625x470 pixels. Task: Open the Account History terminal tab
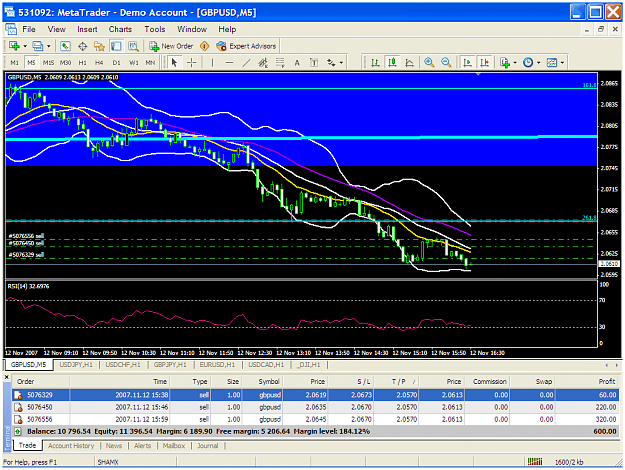(x=71, y=446)
